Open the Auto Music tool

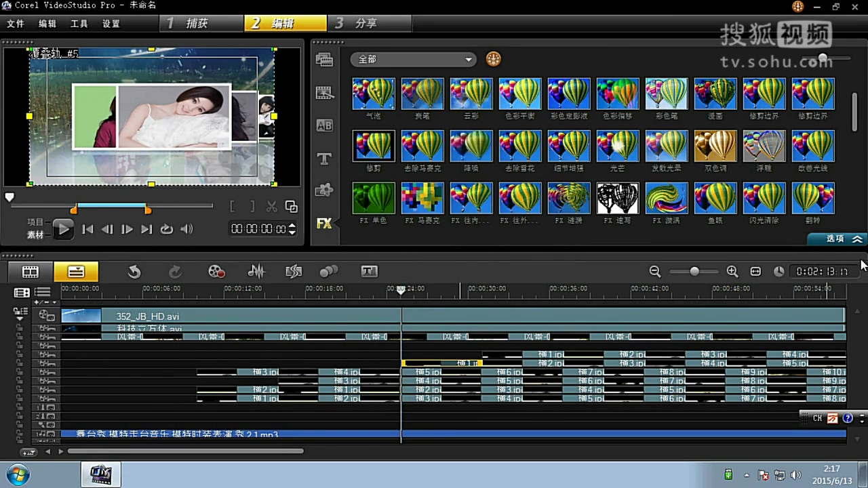[x=294, y=272]
